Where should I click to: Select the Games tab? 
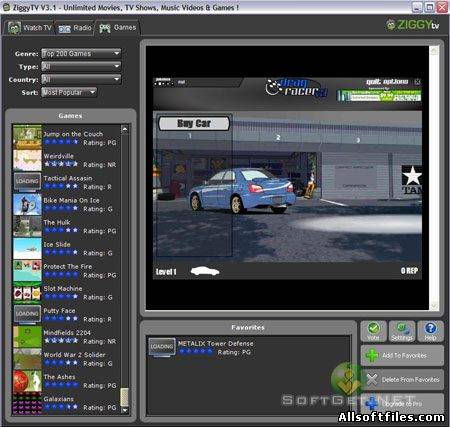click(117, 28)
